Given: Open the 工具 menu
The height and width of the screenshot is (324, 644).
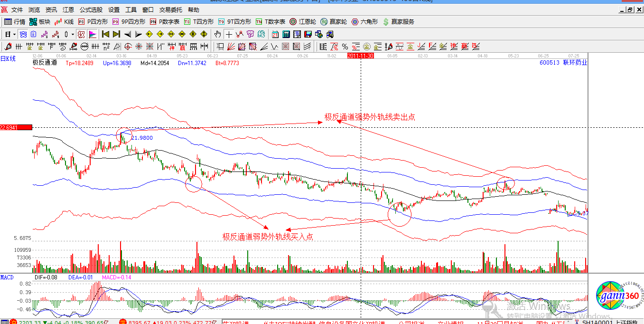Looking at the screenshot, I should click(x=131, y=10).
